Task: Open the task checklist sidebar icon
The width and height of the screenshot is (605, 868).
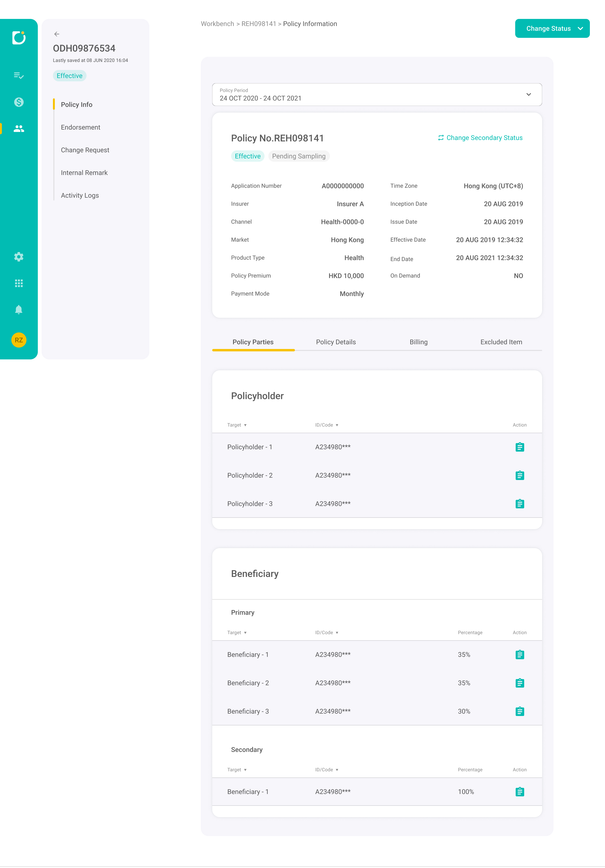Action: [18, 76]
